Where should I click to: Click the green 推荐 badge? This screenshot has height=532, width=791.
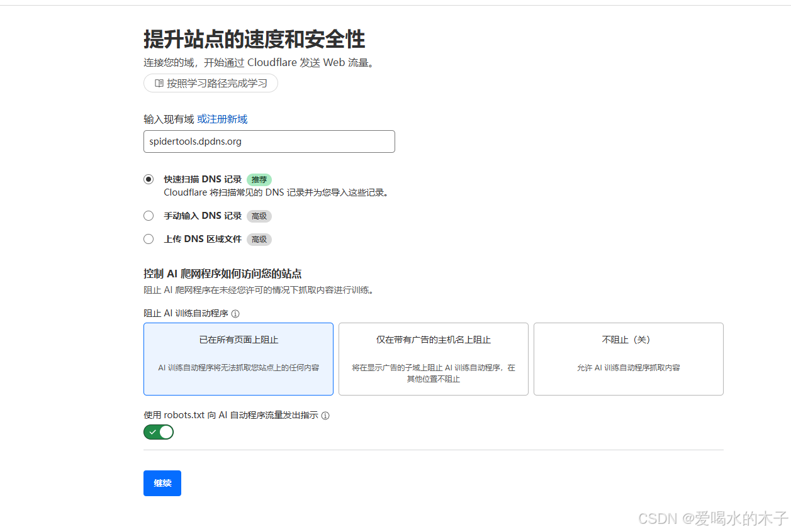259,180
